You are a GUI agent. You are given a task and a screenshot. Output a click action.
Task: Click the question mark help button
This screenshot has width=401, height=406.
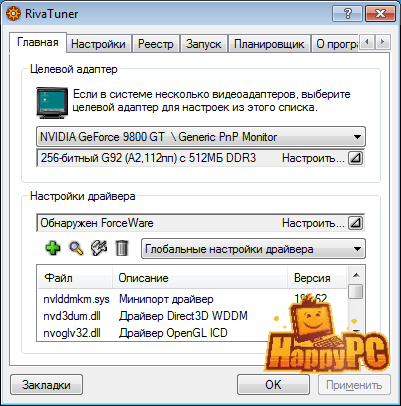(x=347, y=14)
